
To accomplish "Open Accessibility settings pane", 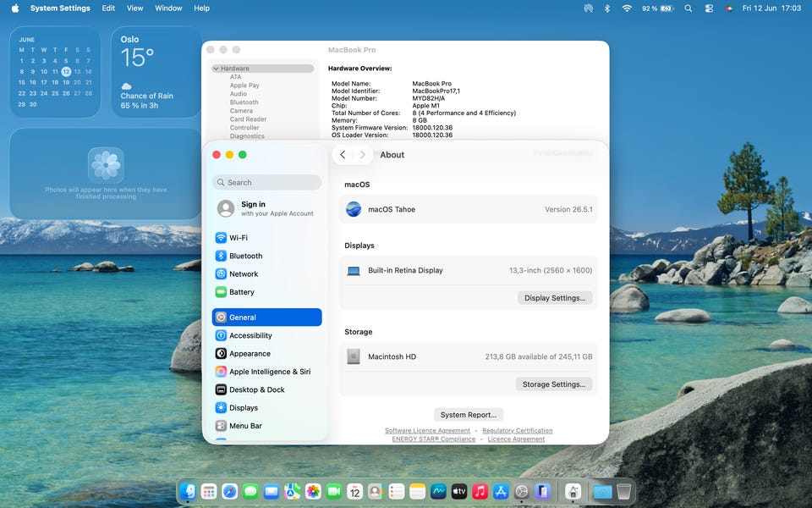I will tap(266, 336).
